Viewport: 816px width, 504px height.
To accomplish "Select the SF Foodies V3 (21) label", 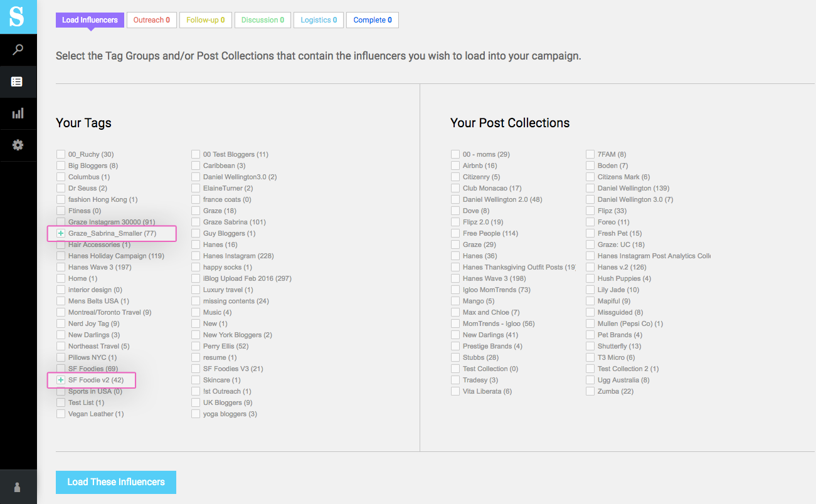I will [x=233, y=369].
